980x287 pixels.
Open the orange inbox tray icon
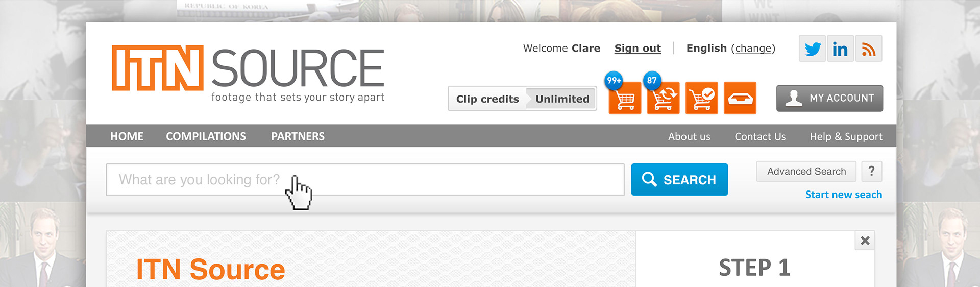pos(740,98)
